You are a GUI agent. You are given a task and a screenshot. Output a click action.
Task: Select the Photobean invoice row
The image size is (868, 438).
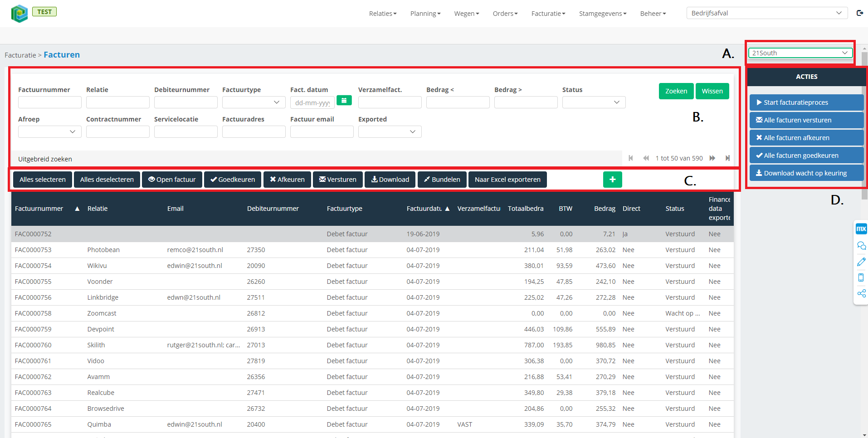[x=372, y=250]
